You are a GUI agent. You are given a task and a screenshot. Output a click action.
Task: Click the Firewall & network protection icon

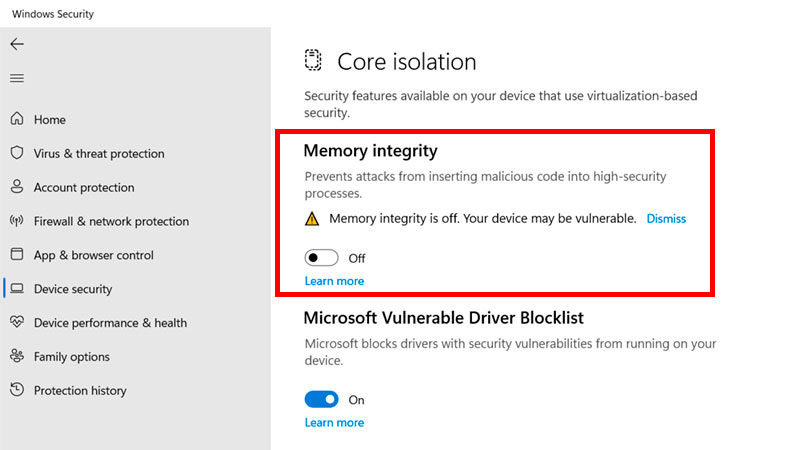17,221
